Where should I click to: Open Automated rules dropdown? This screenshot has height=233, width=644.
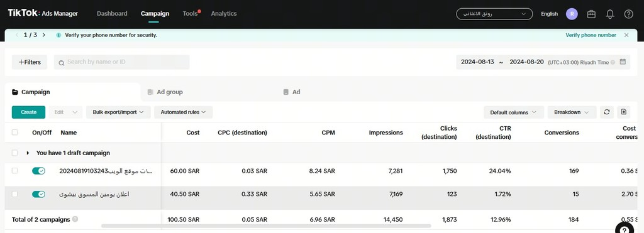click(183, 112)
